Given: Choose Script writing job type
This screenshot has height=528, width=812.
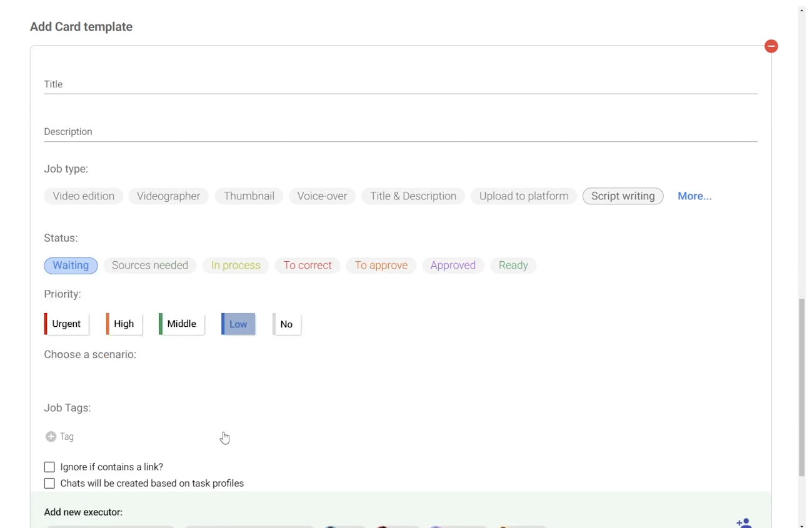Looking at the screenshot, I should coord(623,196).
